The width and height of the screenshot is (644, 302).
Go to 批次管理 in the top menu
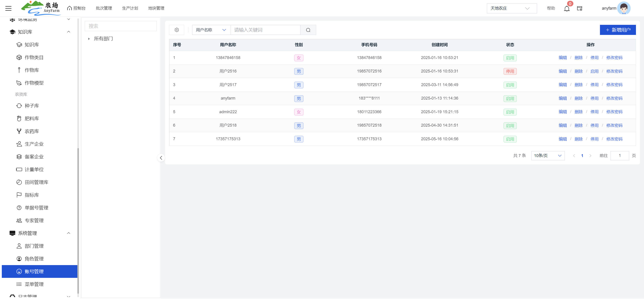[104, 8]
